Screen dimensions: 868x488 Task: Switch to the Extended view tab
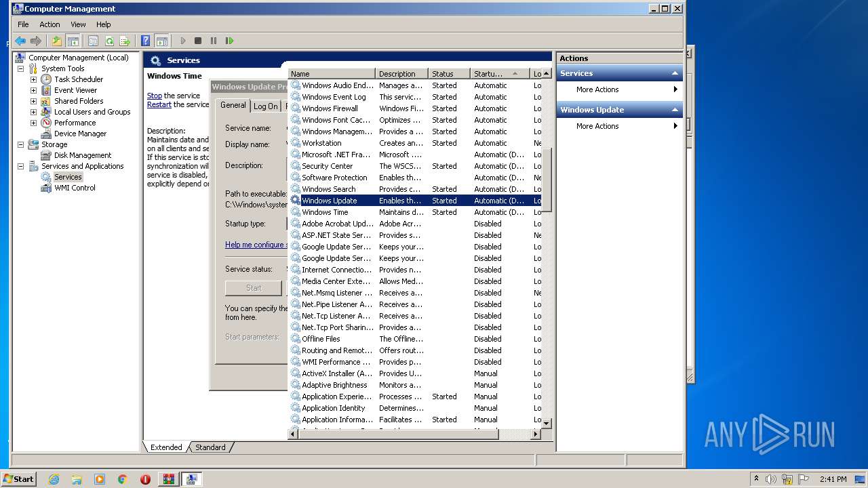coord(166,447)
